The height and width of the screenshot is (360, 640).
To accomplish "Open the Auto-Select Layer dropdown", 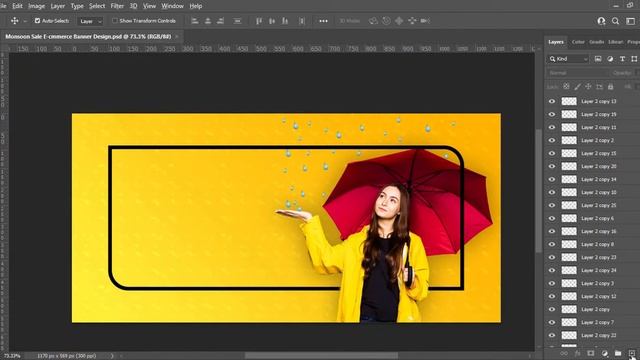I will (91, 21).
